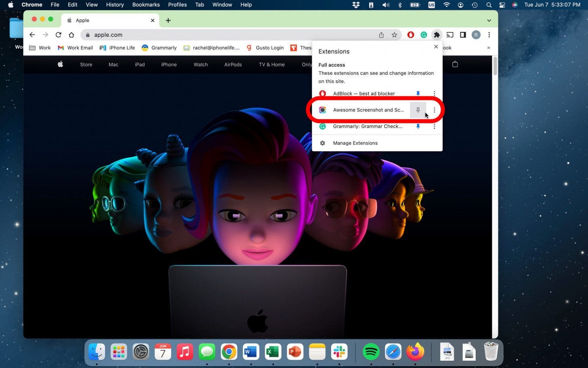Open Store in Apple site navigation
Viewport: 588px width, 368px height.
click(86, 65)
